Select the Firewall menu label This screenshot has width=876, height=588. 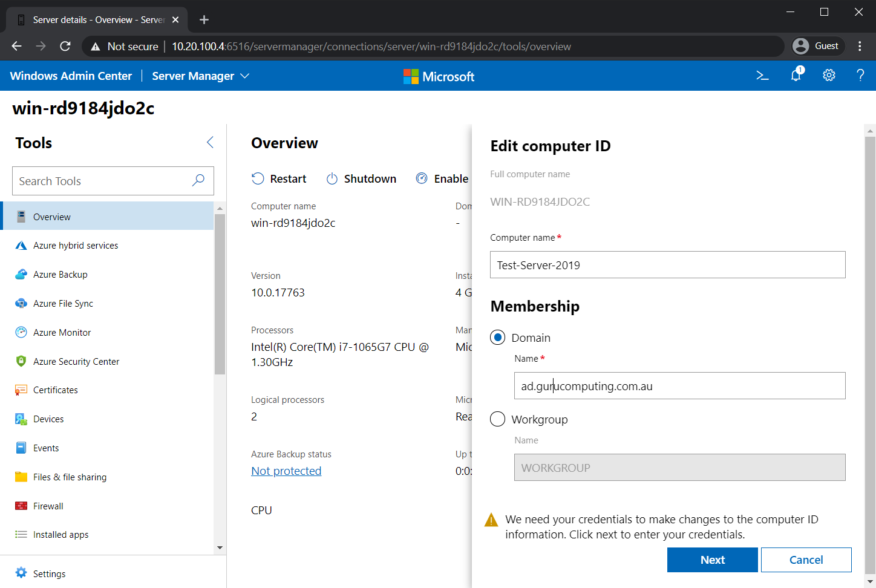click(48, 506)
